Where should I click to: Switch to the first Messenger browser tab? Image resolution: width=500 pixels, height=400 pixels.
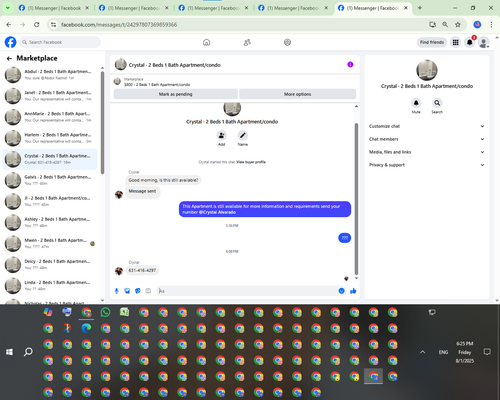(53, 8)
